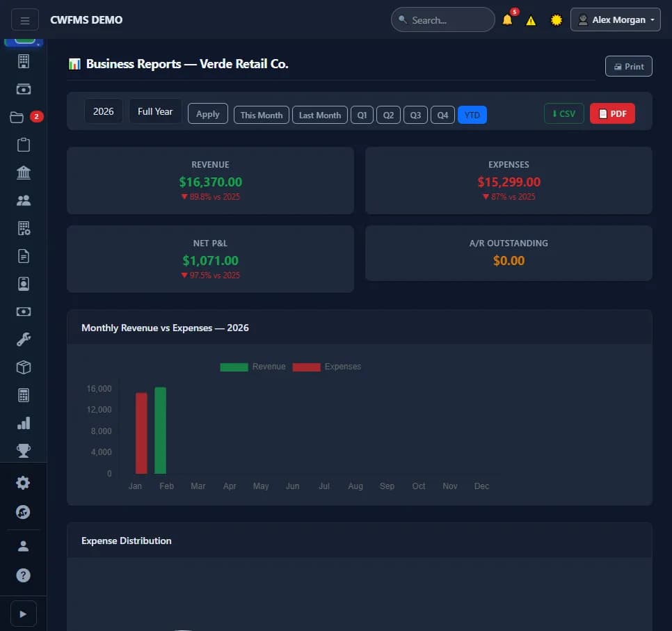Open the contact ID badge sidebar icon
Viewport: 672px width, 631px height.
point(24,284)
